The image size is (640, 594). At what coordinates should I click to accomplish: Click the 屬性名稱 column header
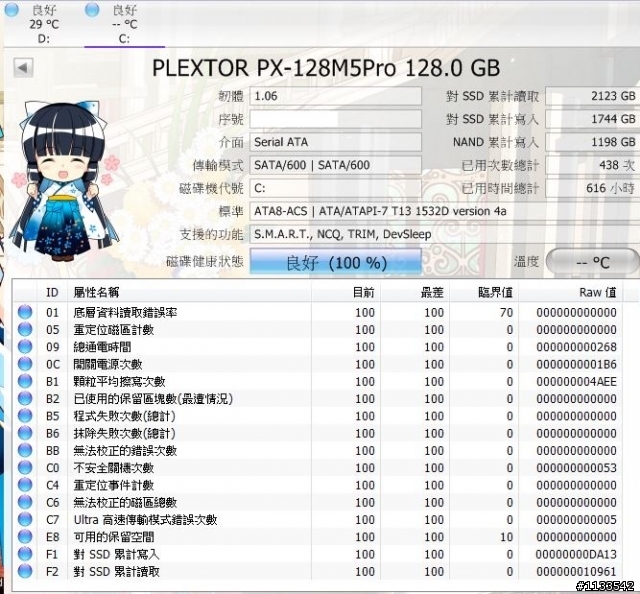tap(189, 292)
